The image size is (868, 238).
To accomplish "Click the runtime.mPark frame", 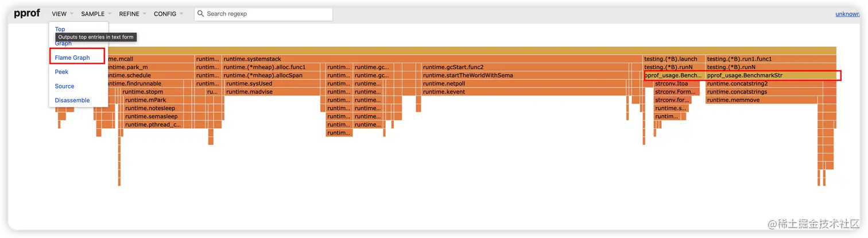I will (x=153, y=100).
